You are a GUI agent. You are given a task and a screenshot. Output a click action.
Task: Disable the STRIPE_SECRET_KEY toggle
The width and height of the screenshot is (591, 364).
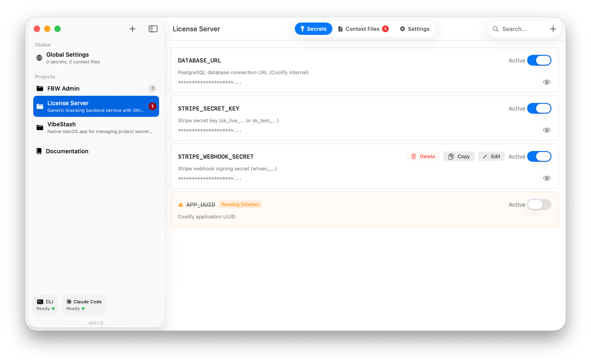(x=539, y=108)
